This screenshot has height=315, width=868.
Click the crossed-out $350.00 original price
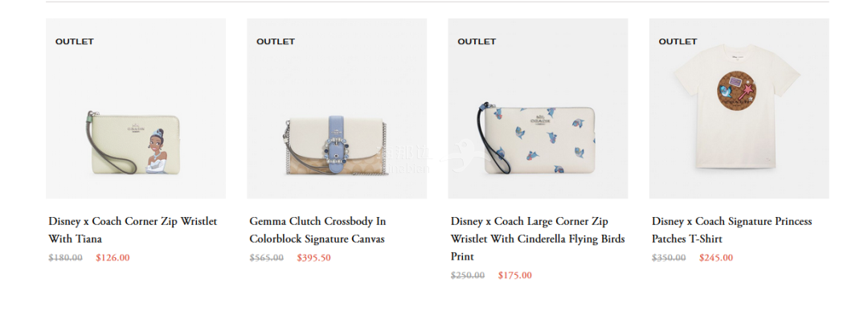pos(669,257)
